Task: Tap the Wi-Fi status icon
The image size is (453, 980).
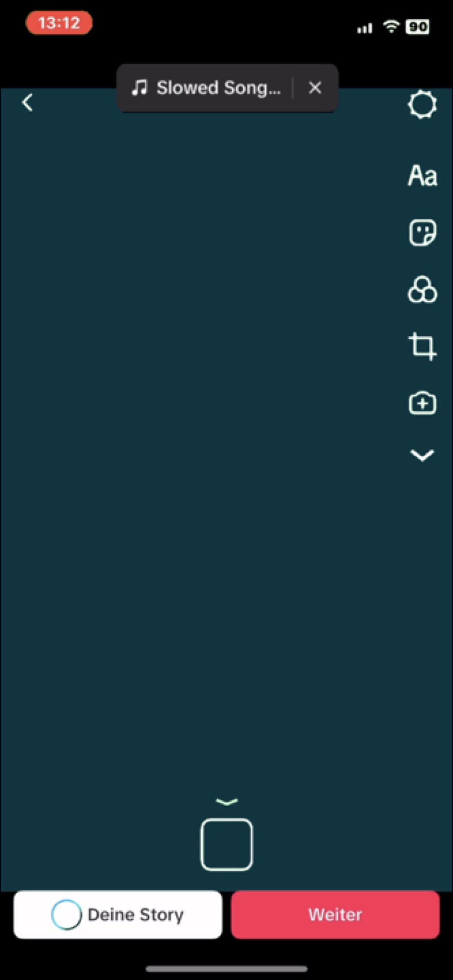Action: (x=391, y=27)
